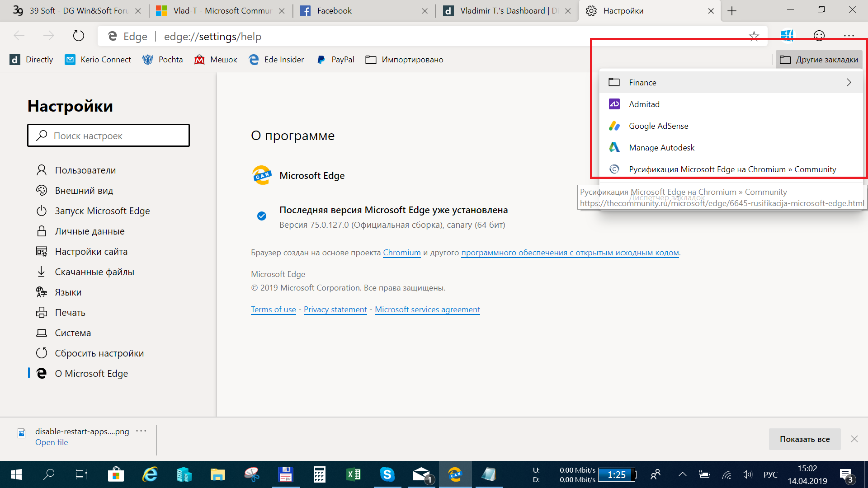Click the Chromium link in about page

point(401,252)
